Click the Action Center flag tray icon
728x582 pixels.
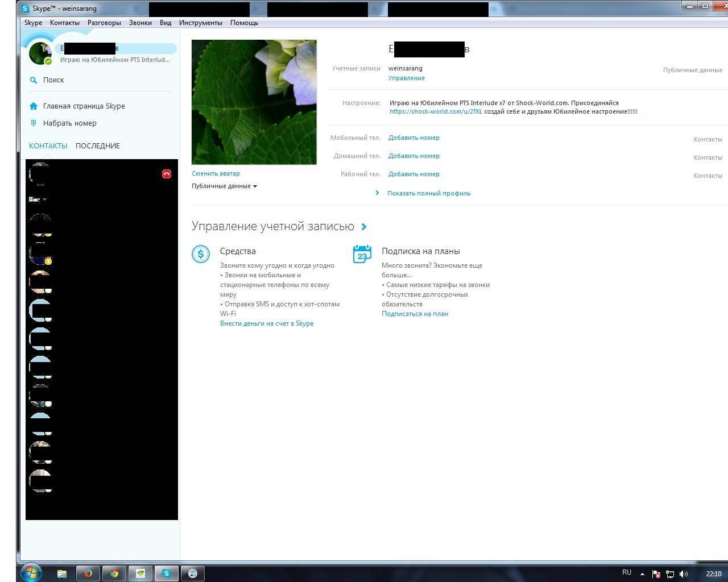tap(656, 574)
